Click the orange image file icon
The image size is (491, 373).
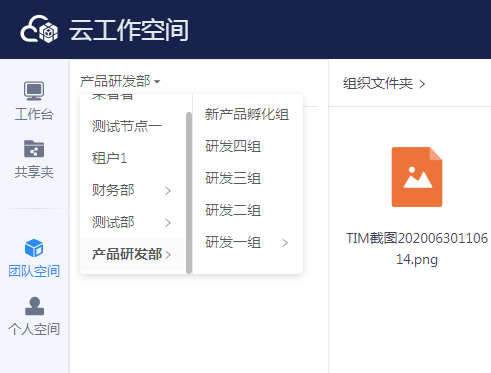point(417,177)
